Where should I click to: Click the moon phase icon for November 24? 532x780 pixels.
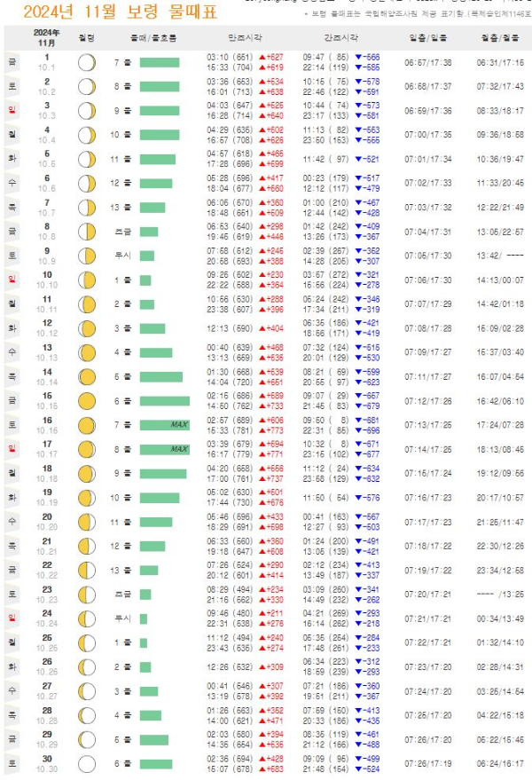coord(87,618)
